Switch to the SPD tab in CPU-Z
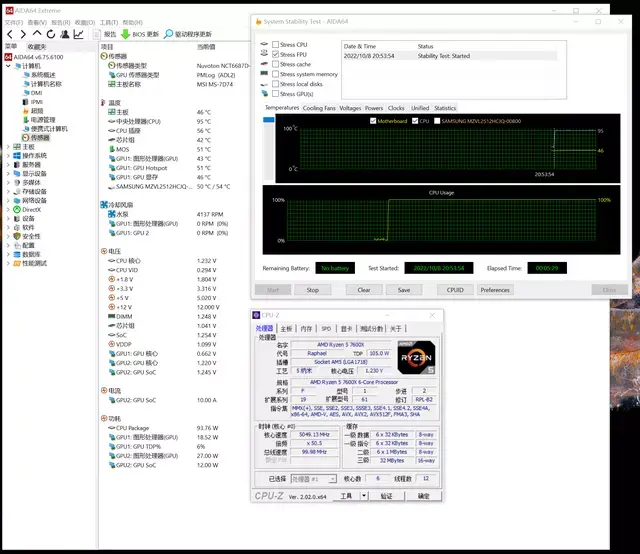Screen dimensions: 640x554 (x=326, y=329)
